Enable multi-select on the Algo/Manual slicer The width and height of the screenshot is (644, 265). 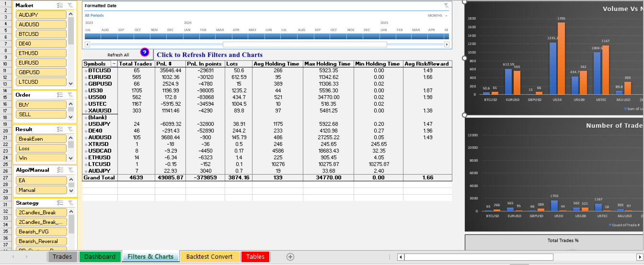click(60, 170)
